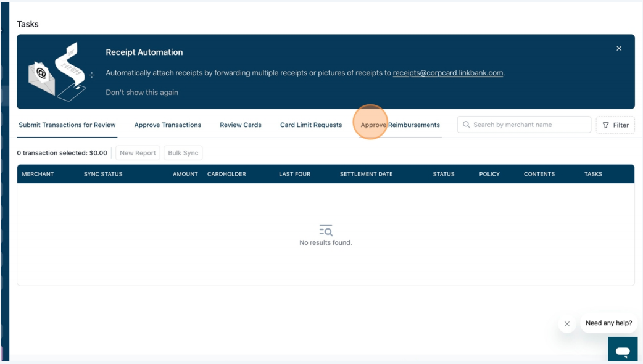Viewport: 643px width, 364px height.
Task: Click the STATUS column header
Action: (444, 174)
